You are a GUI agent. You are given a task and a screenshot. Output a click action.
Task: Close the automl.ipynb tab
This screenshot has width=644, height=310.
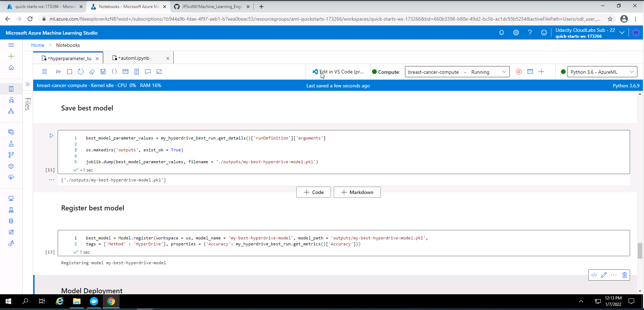point(168,58)
